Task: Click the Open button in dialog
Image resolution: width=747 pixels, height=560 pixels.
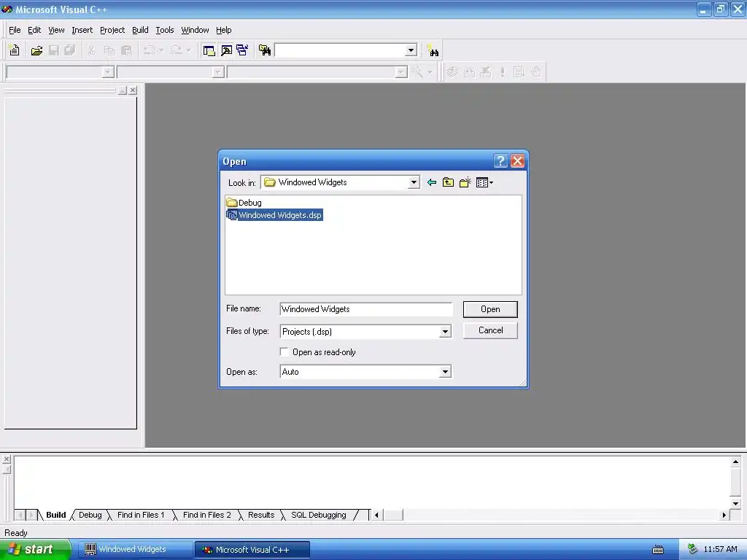Action: (x=490, y=309)
